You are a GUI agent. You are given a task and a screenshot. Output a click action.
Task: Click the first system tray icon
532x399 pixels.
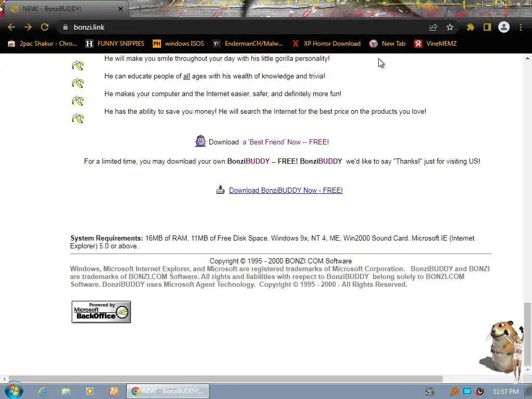coord(430,392)
